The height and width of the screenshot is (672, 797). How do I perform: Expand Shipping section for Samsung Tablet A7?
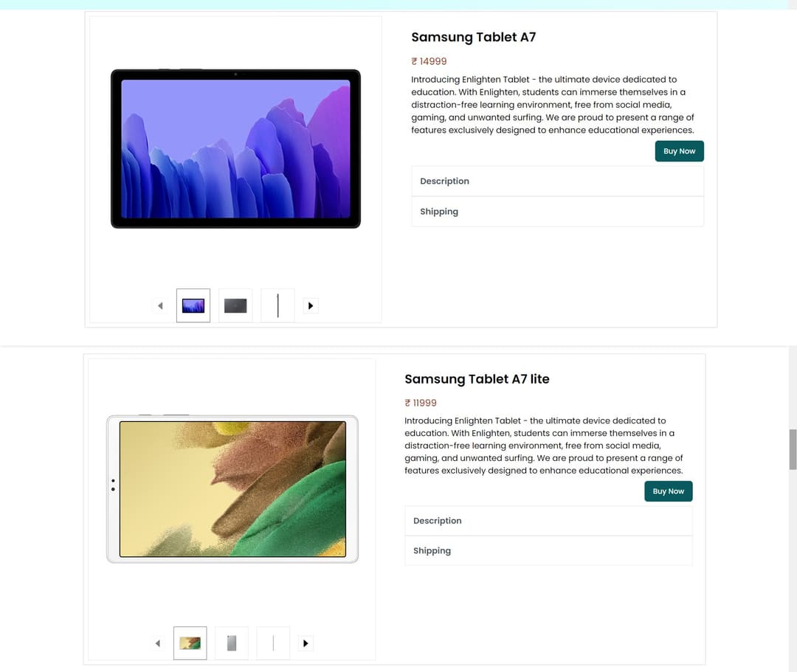tap(558, 212)
